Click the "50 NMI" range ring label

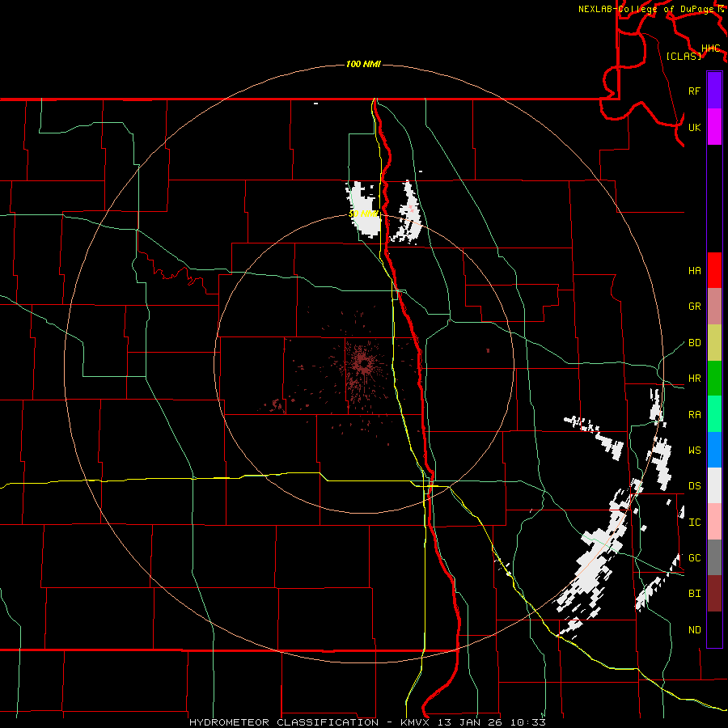tap(363, 214)
